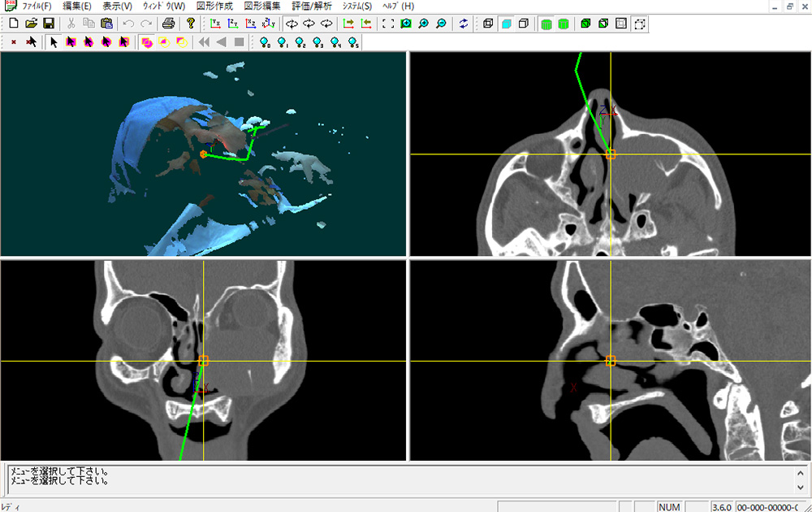The width and height of the screenshot is (812, 512).
Task: Click the Copy icon
Action: coord(89,24)
